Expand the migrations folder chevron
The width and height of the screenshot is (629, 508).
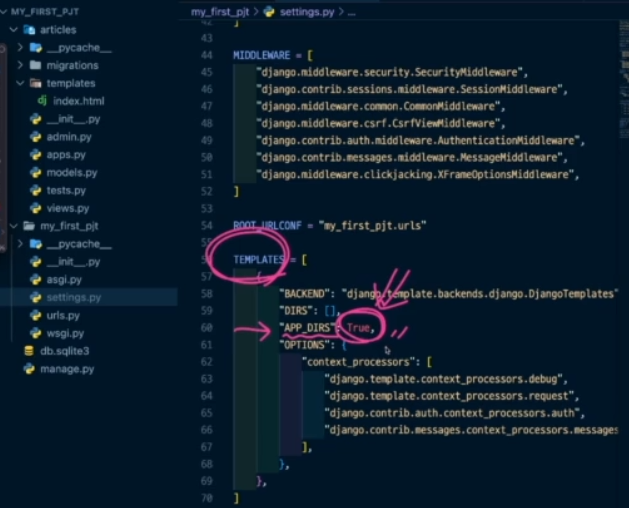pos(20,65)
